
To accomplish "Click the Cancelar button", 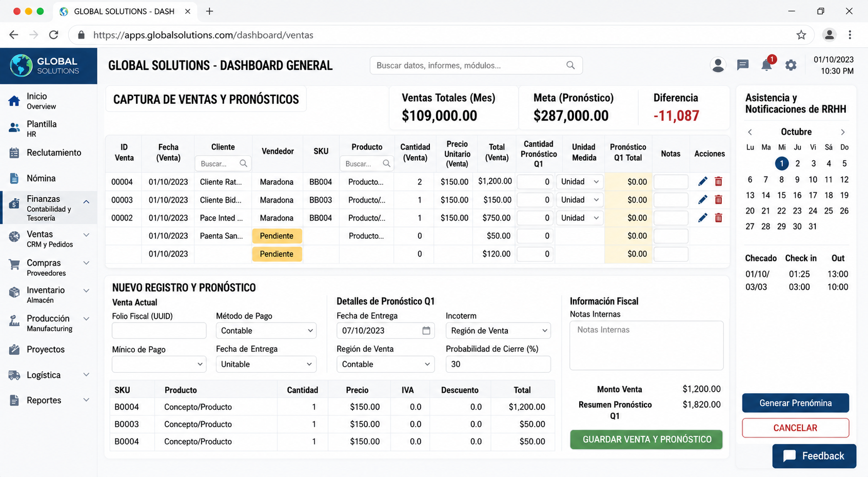I will (x=795, y=428).
